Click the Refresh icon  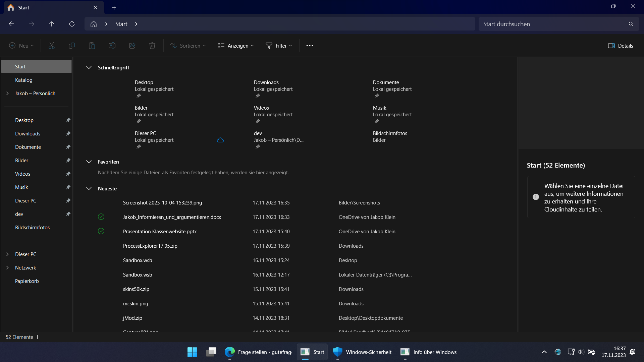(72, 24)
